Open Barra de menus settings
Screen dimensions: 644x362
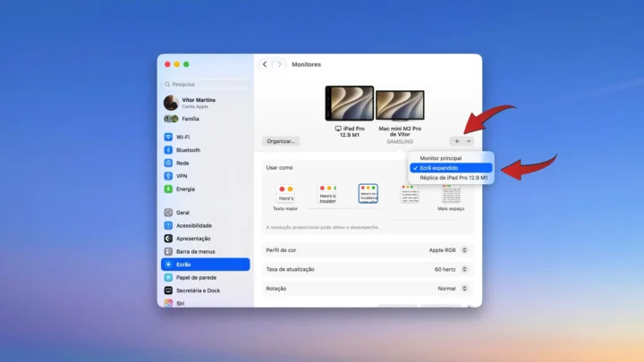[206, 251]
